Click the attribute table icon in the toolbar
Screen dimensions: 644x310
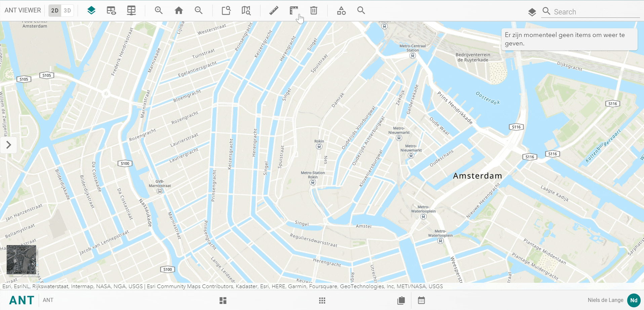[x=131, y=10]
